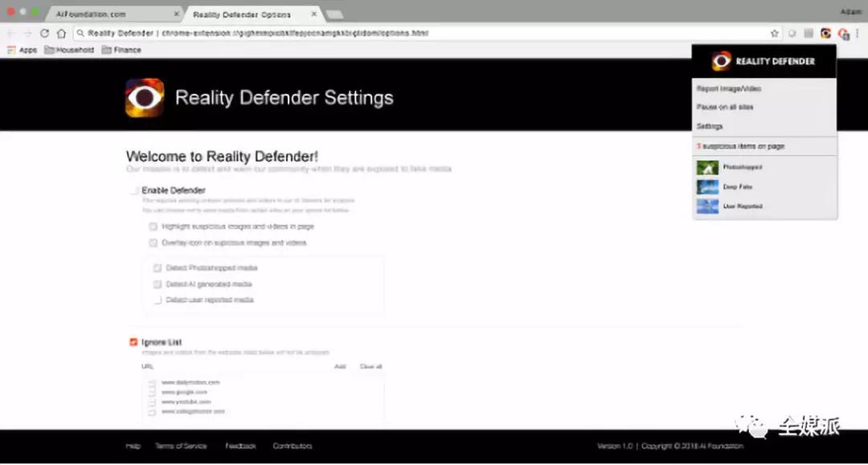Click the Reality Defender logo in page header

click(145, 97)
